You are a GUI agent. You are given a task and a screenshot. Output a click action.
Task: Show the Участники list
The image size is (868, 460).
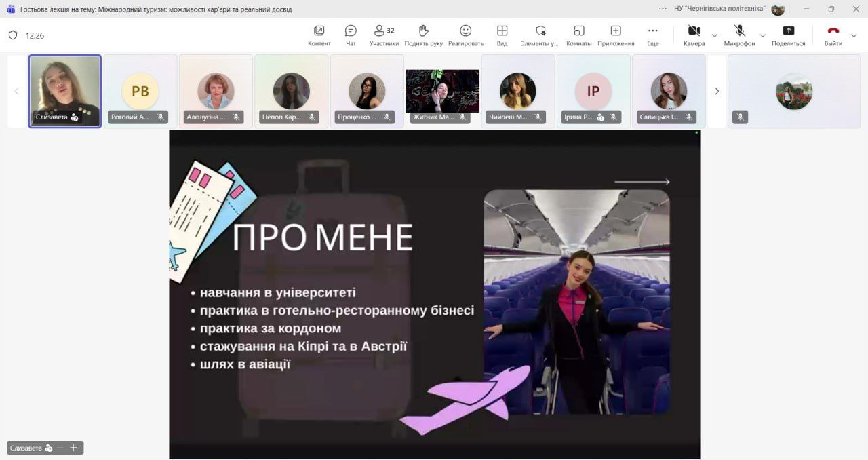coord(384,35)
